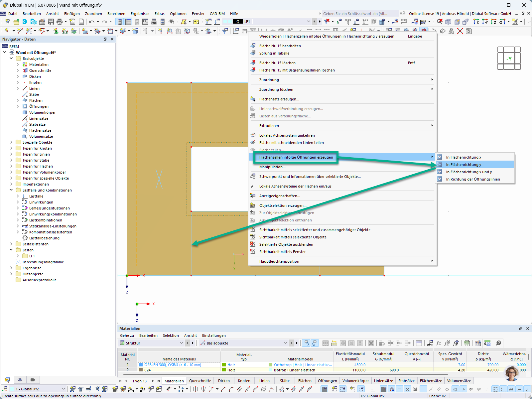Jump to first table with arrow
This screenshot has width=532, height=399.
tap(120, 381)
